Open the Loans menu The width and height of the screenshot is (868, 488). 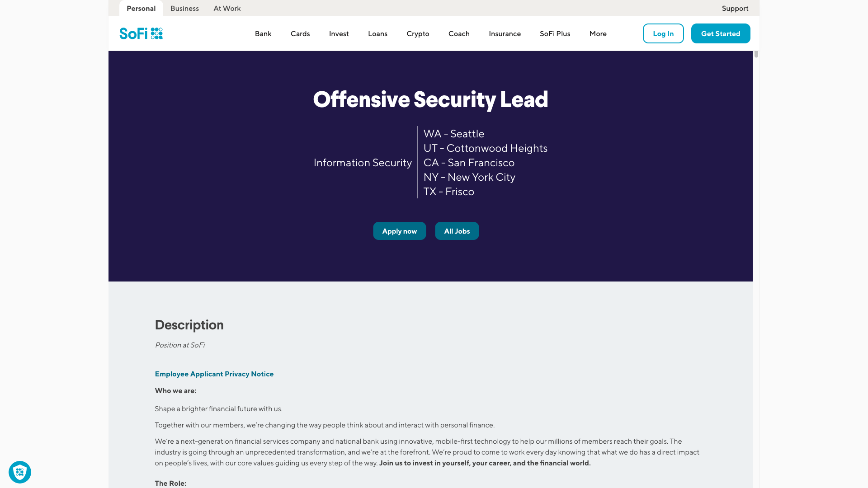point(377,33)
